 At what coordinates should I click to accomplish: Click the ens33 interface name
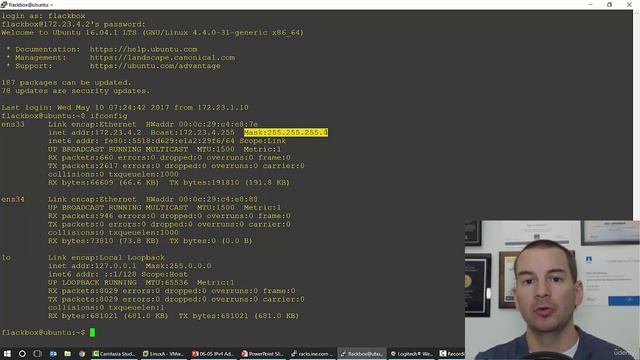pyautogui.click(x=13, y=124)
